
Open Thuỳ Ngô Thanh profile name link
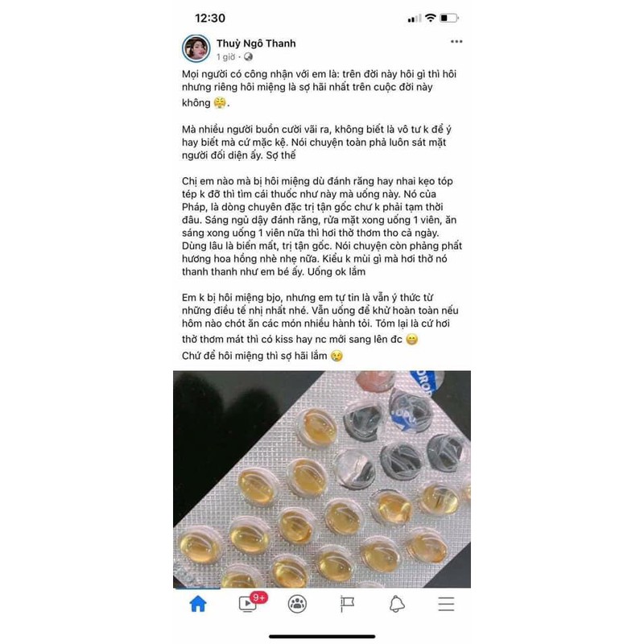(256, 43)
